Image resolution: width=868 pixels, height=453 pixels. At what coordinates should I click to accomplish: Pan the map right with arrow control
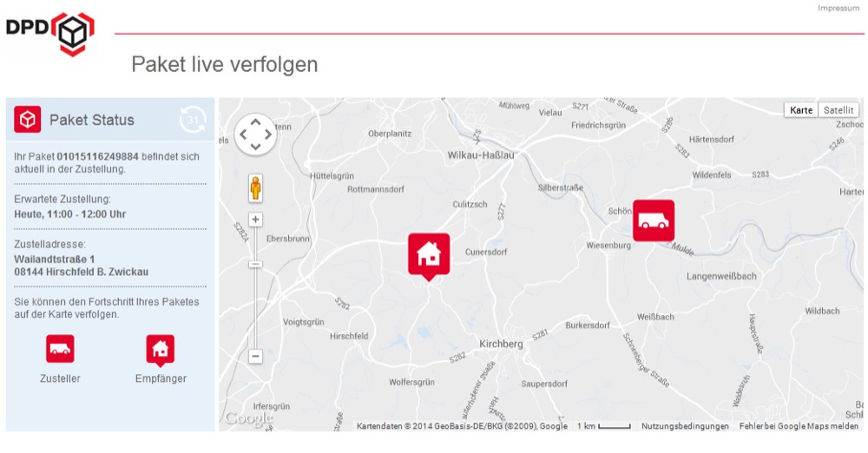tap(268, 134)
